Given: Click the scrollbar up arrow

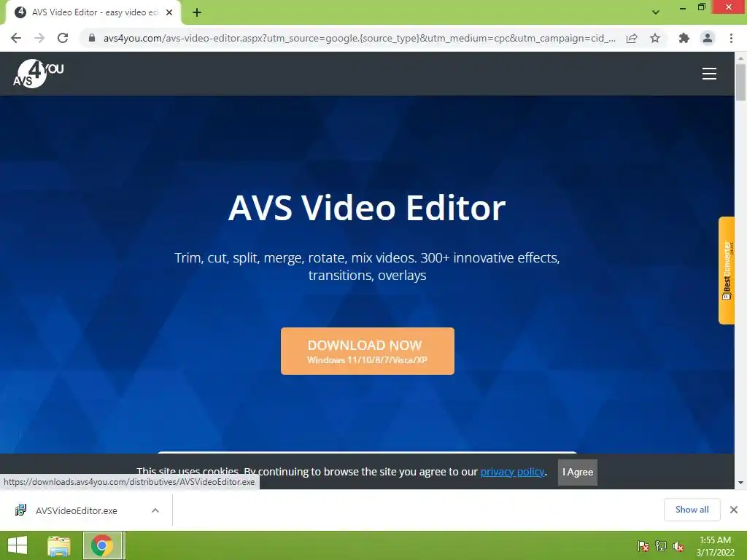Looking at the screenshot, I should [x=740, y=58].
